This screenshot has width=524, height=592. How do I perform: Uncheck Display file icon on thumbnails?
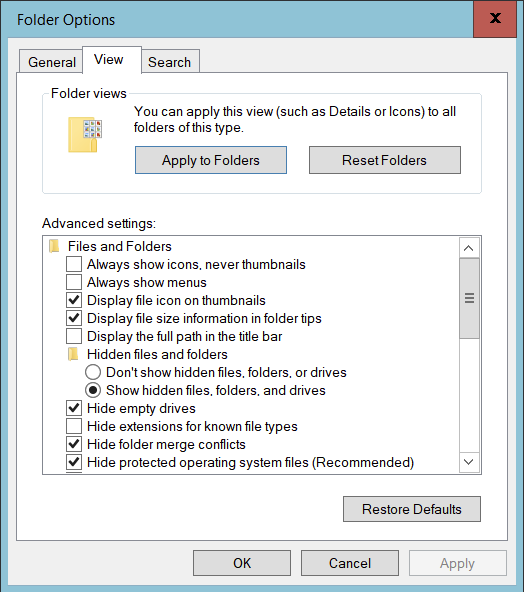click(x=74, y=300)
